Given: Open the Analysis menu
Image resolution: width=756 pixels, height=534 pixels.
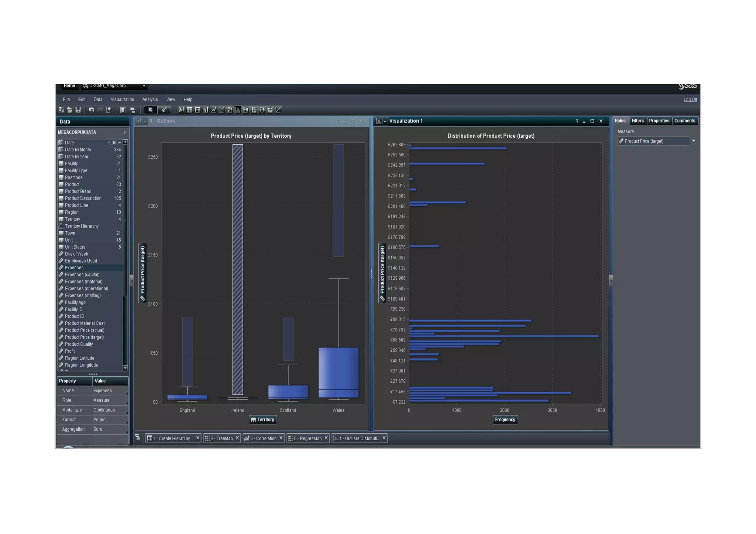Looking at the screenshot, I should tap(150, 100).
